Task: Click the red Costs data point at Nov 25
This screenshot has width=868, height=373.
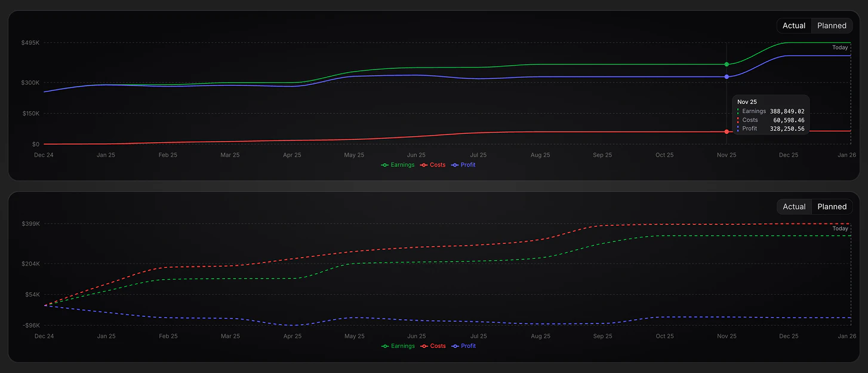Action: pos(727,132)
